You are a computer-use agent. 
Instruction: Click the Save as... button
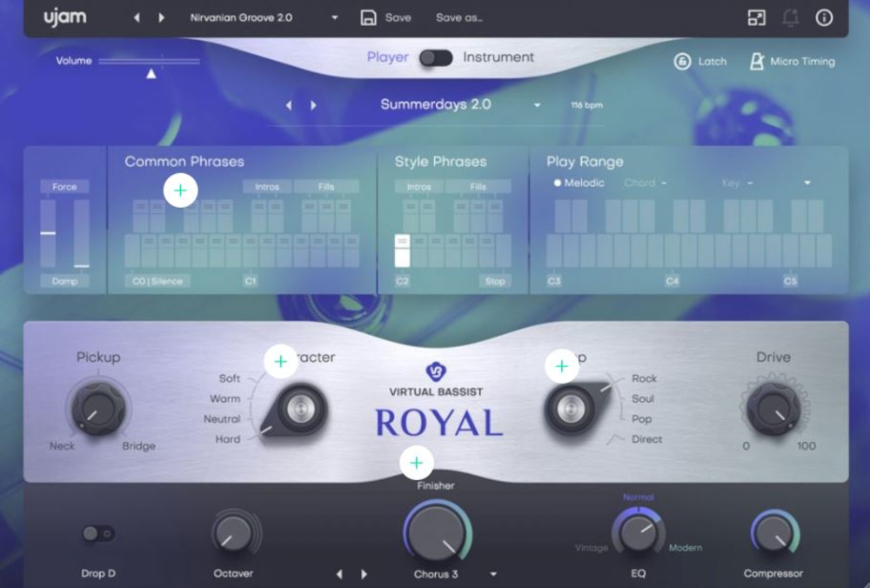[x=458, y=17]
